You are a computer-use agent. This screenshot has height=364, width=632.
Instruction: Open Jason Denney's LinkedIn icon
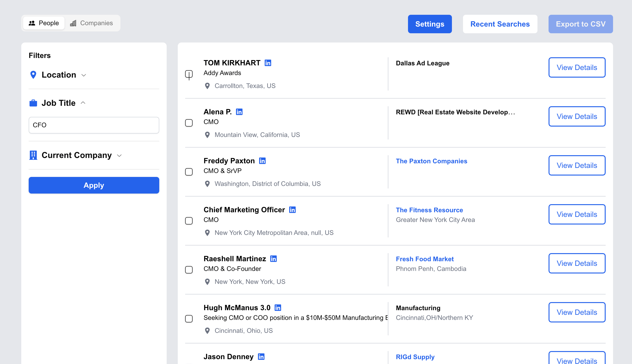(x=261, y=357)
